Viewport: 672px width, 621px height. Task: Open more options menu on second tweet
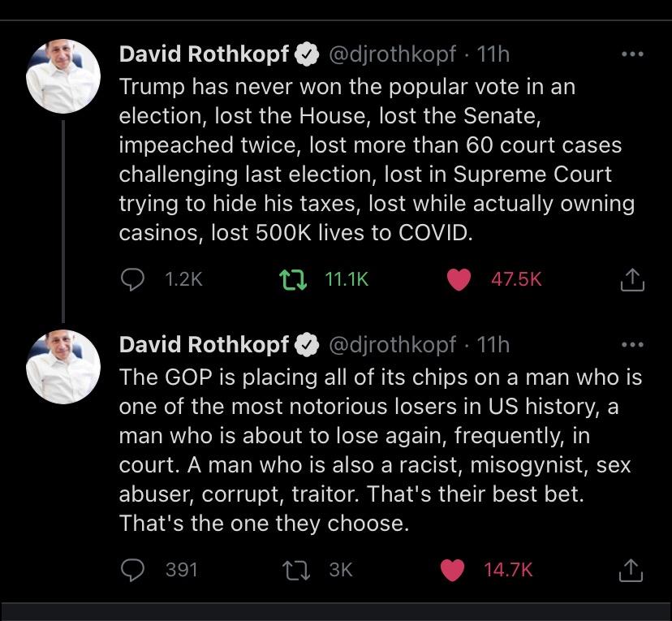(631, 345)
